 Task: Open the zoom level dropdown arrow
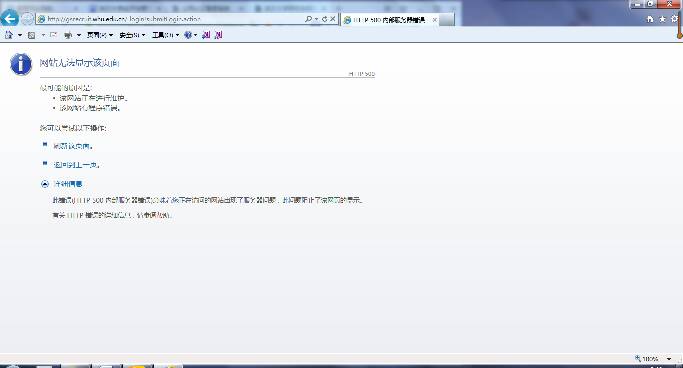669,359
